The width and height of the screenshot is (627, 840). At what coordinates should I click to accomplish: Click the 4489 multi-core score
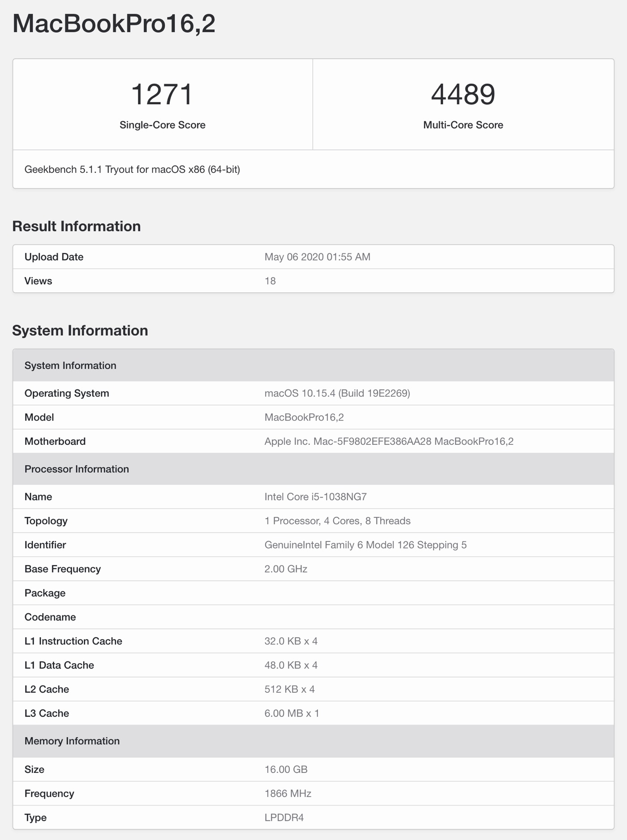tap(463, 94)
